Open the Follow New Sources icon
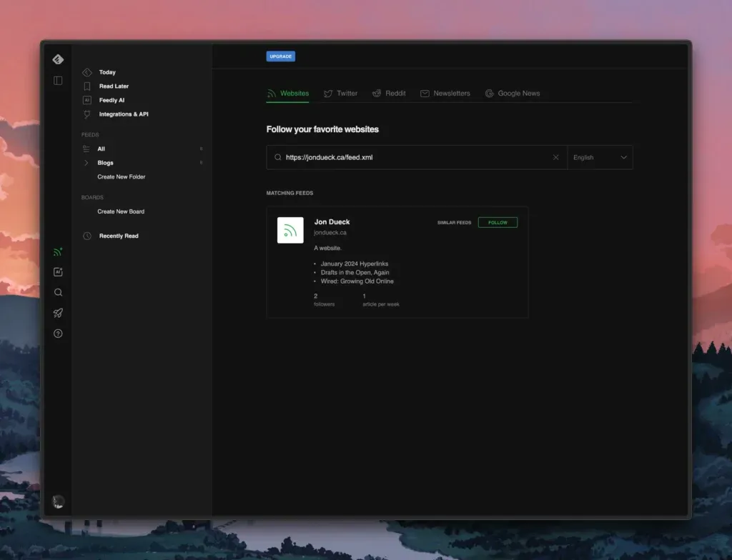 (x=58, y=252)
